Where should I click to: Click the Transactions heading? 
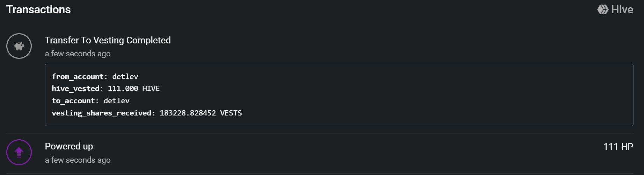[38, 9]
